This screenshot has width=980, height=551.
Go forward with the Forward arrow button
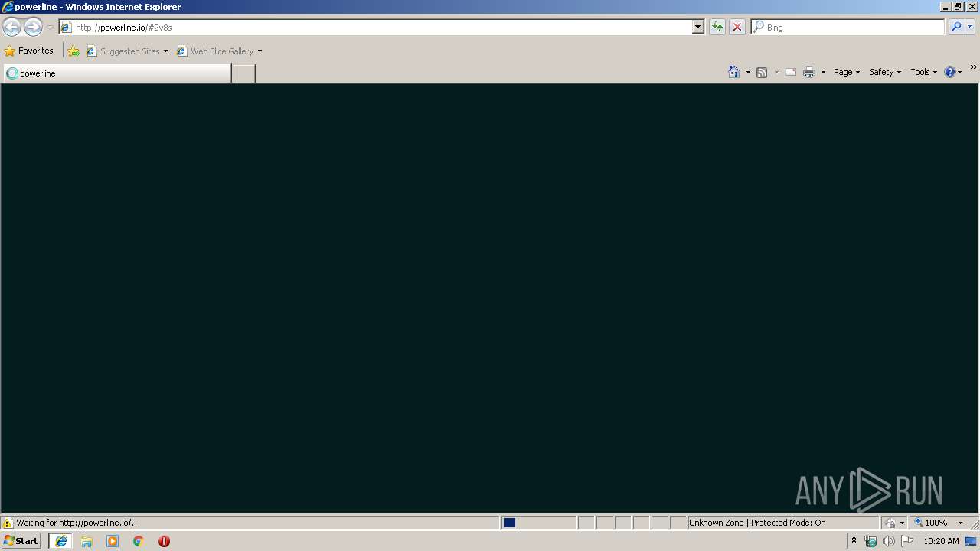click(x=33, y=28)
